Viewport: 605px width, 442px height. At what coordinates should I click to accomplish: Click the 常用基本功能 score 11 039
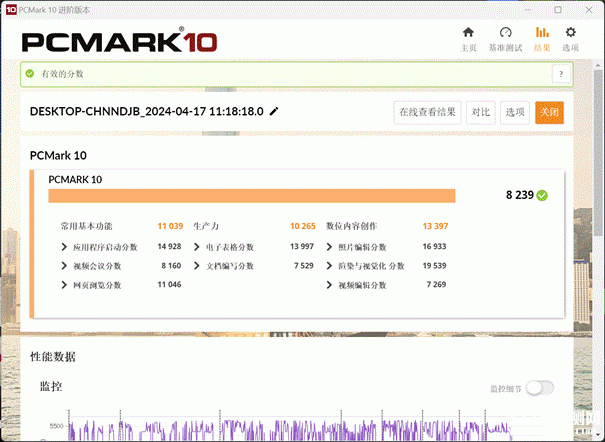[x=170, y=226]
